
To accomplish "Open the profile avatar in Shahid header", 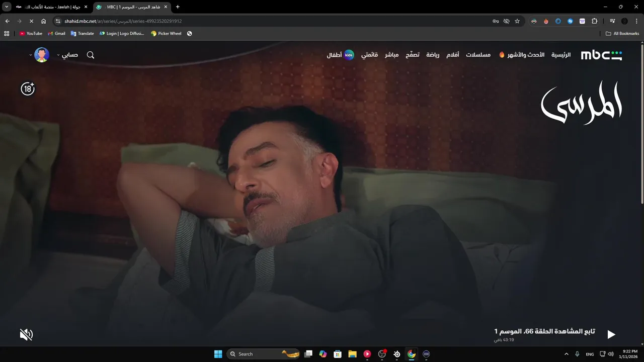I will pyautogui.click(x=42, y=55).
